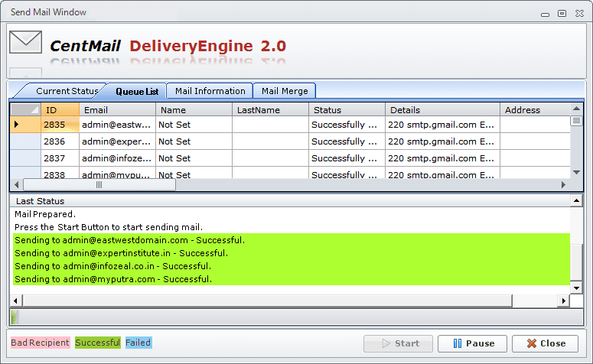Close window via title bar X

[x=579, y=13]
